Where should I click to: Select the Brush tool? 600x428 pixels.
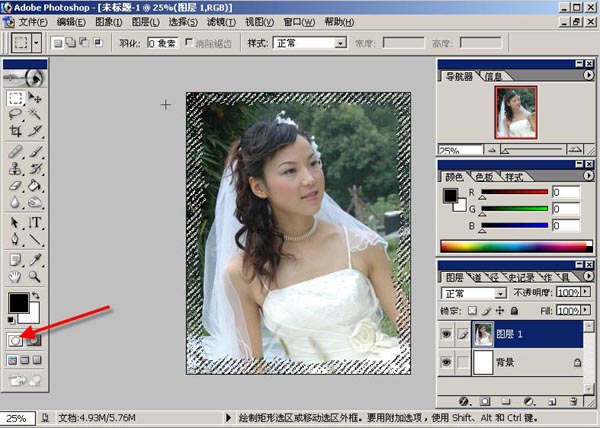[x=35, y=152]
